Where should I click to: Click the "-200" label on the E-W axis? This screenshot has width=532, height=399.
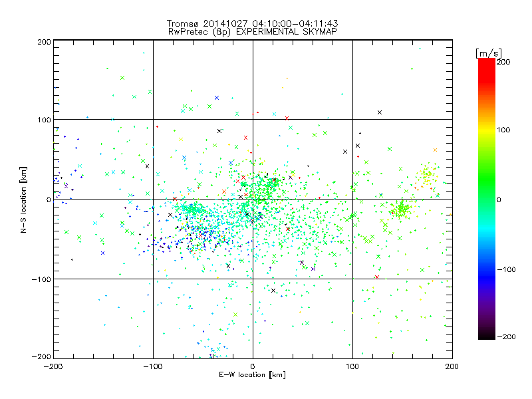tap(53, 366)
